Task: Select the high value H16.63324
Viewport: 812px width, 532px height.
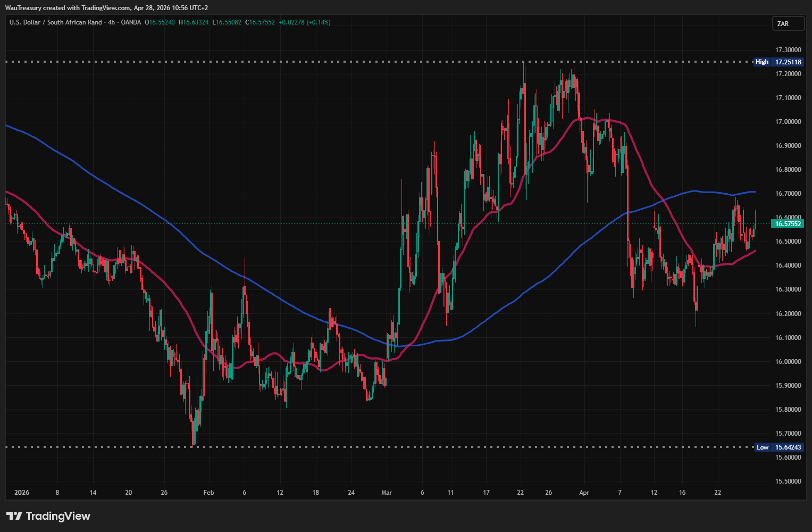Action: pyautogui.click(x=194, y=22)
